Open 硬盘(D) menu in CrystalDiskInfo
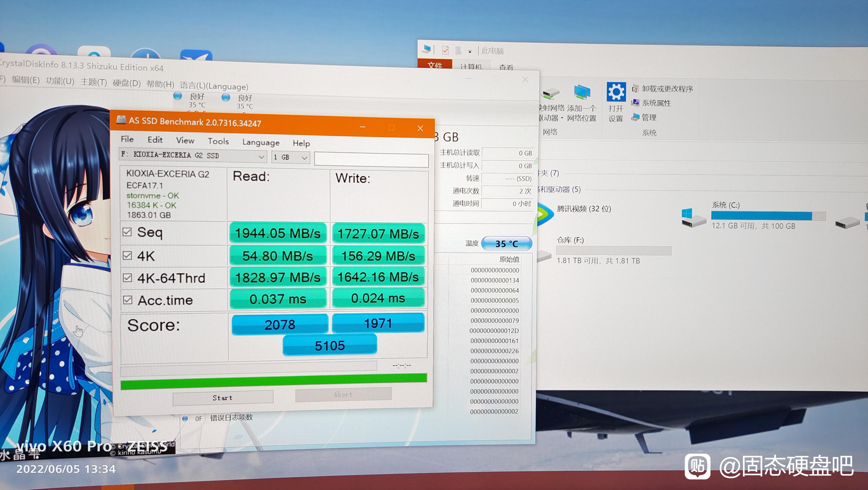The width and height of the screenshot is (868, 490). 127,83
